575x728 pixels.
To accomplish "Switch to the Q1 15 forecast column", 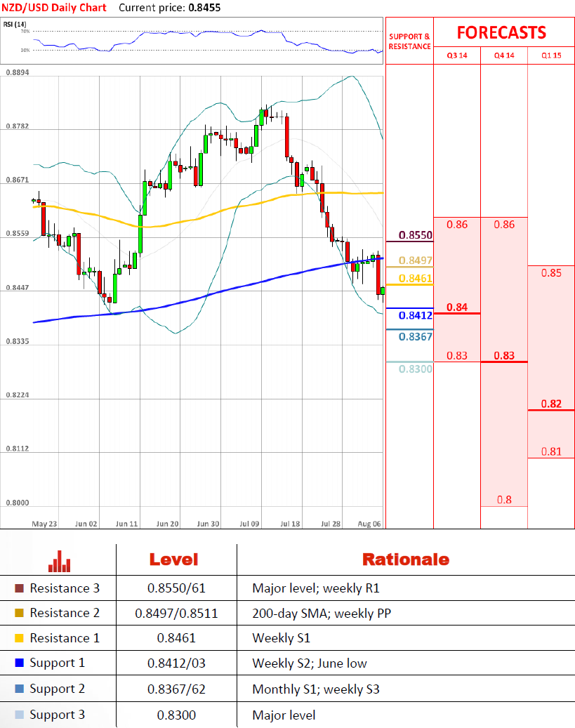I will 551,55.
